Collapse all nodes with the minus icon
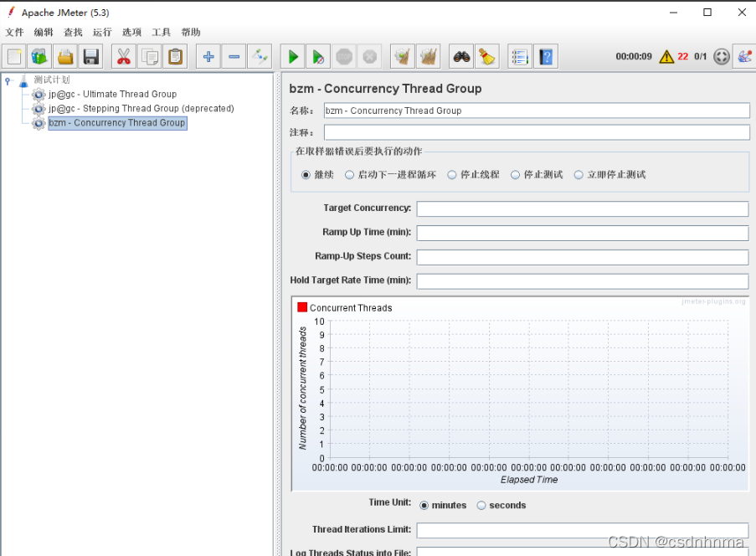756x556 pixels. pos(234,57)
